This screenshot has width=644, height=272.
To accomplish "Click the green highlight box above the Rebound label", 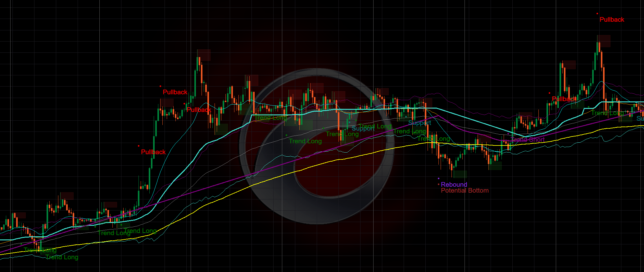I will click(x=460, y=174).
